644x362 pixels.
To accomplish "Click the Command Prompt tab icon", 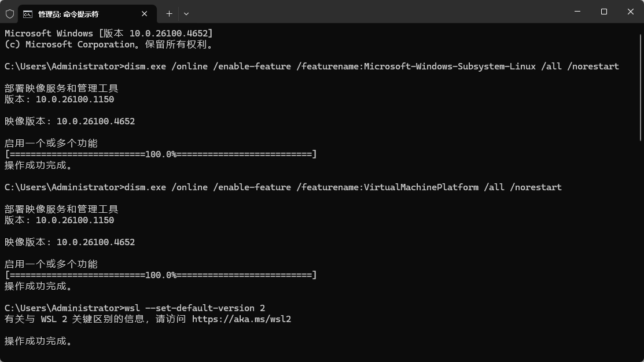I will pos(28,13).
